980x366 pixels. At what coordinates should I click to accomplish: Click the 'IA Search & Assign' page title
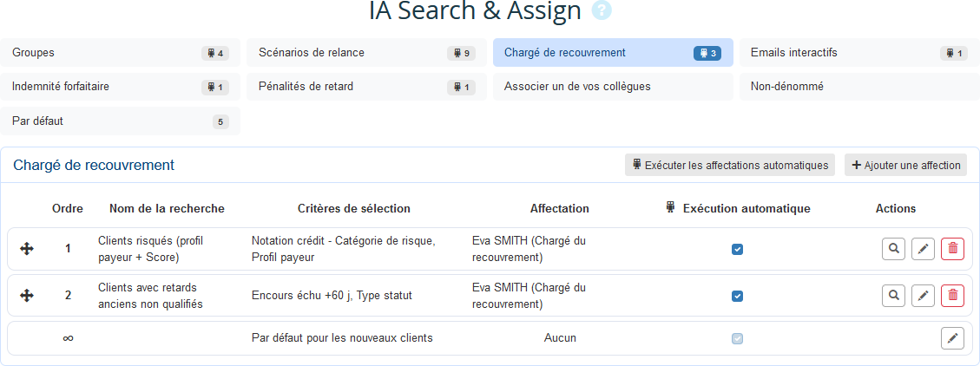475,10
